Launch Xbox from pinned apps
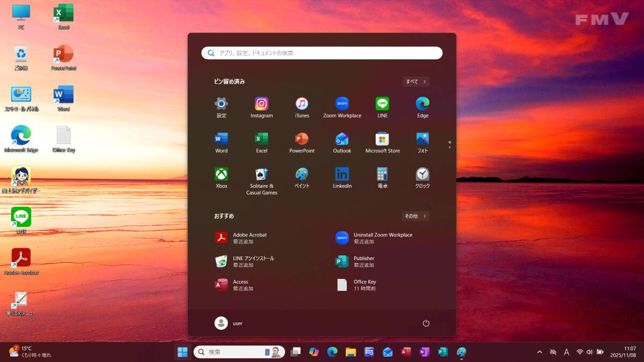 coord(222,178)
